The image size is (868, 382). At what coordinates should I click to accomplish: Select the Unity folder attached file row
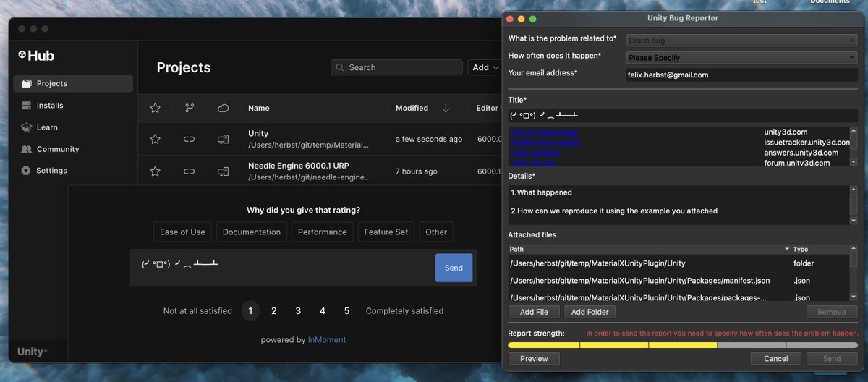pyautogui.click(x=678, y=263)
